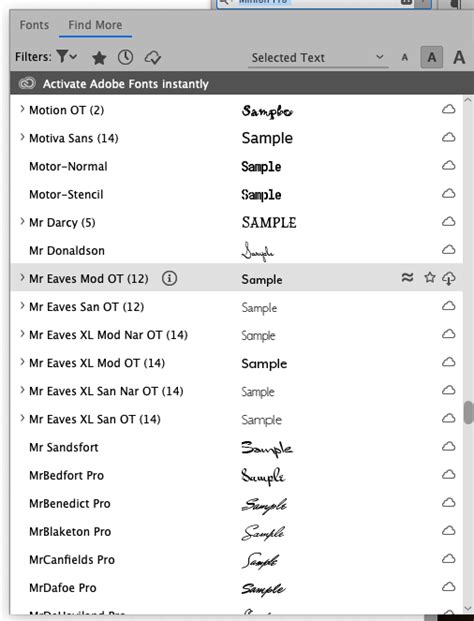Select the Motor-Stencil font name
This screenshot has width=474, height=621.
point(66,194)
